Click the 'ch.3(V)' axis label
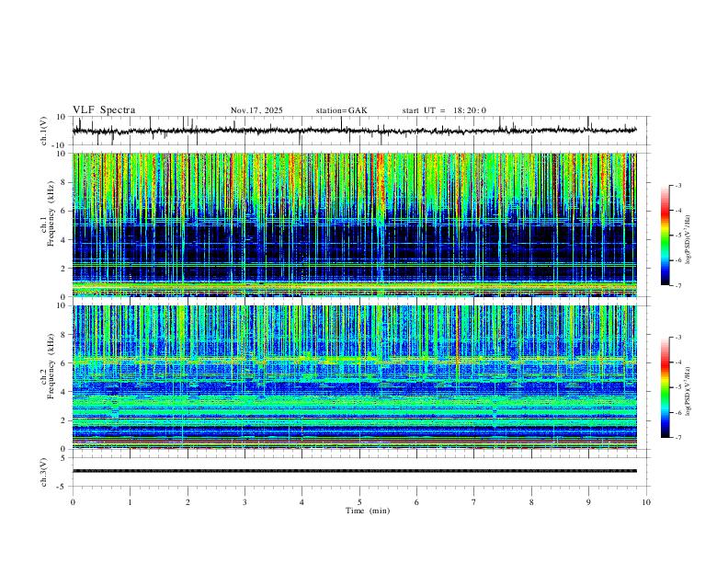 coord(44,472)
